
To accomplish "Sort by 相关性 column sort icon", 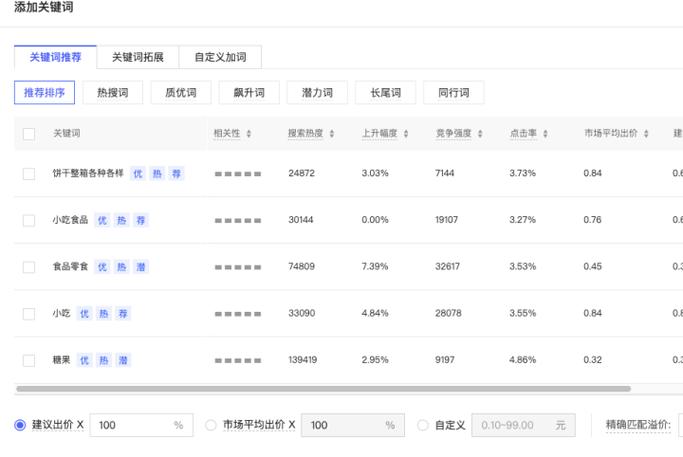I will pyautogui.click(x=249, y=134).
